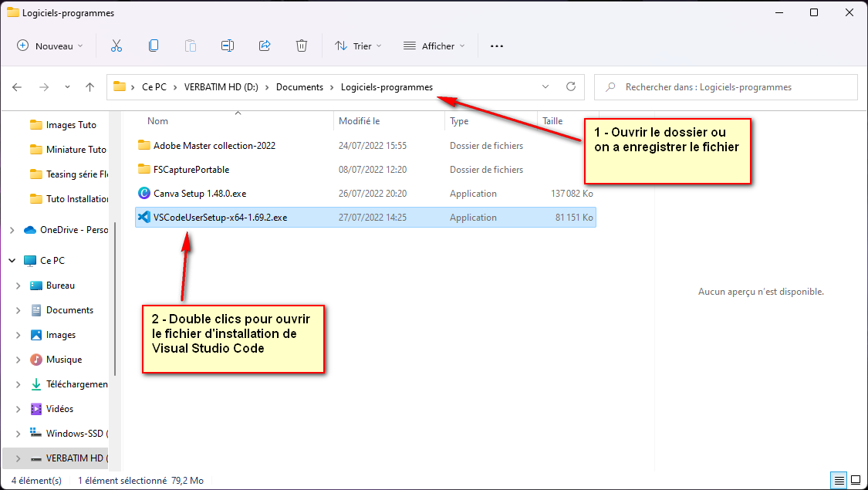Switch to details view layout

tap(839, 480)
